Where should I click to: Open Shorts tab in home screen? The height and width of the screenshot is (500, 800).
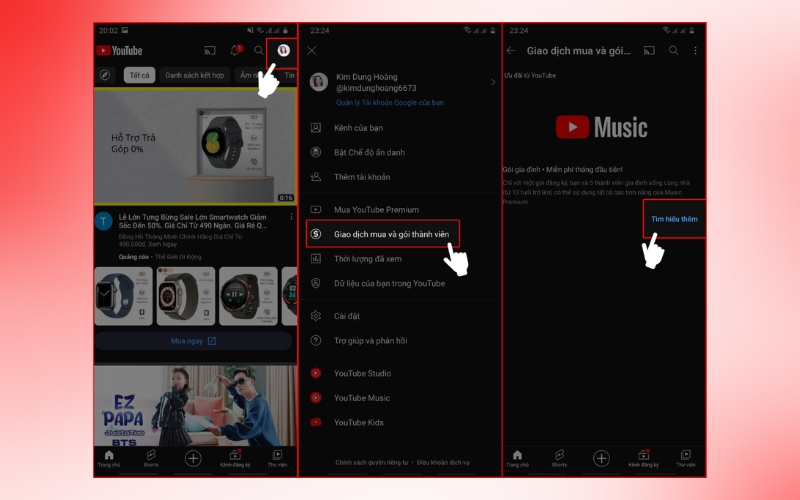click(151, 459)
